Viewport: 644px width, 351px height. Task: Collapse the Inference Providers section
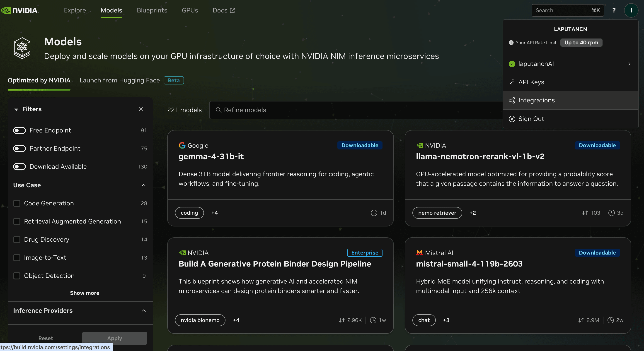143,311
